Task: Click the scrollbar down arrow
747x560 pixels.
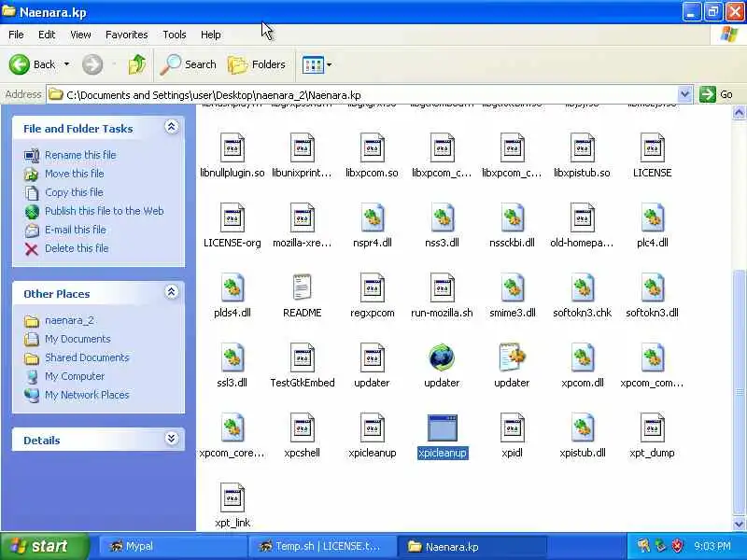Action: tap(739, 524)
